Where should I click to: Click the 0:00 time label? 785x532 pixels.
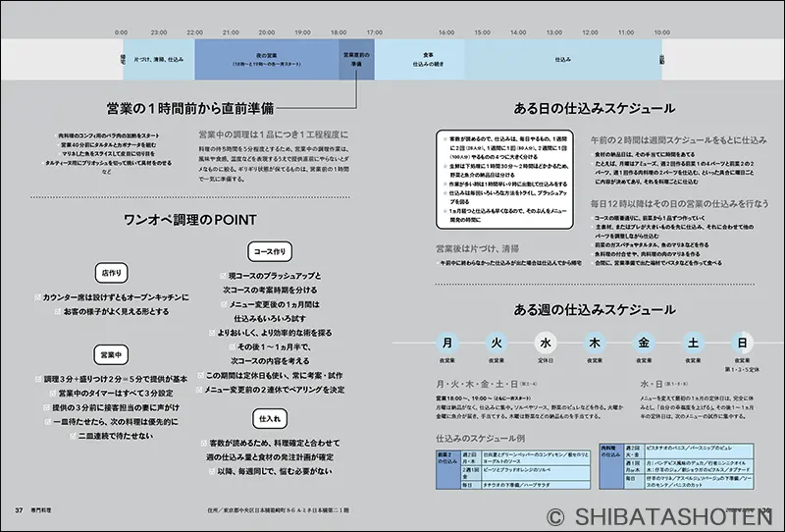121,32
